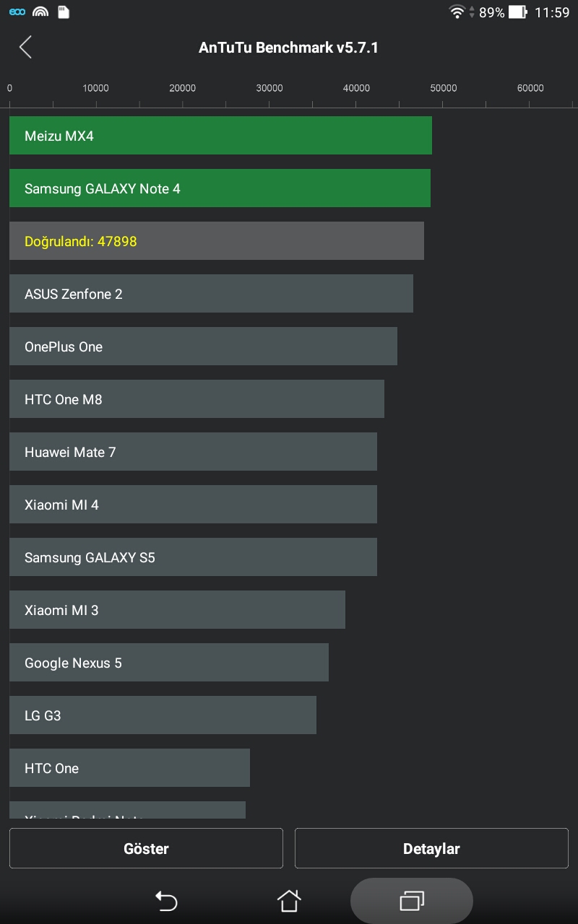Select the LG G3 score bar
Screen dimensions: 578x924
[163, 715]
